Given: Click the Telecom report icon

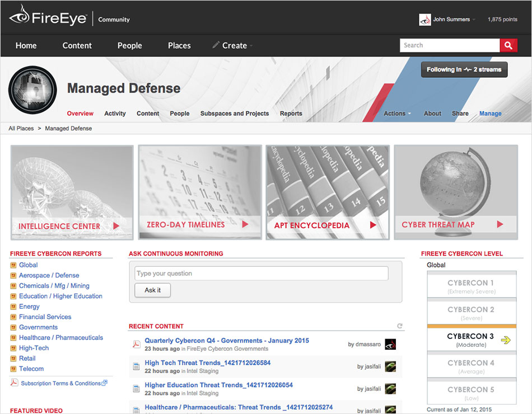Looking at the screenshot, I should click(13, 369).
